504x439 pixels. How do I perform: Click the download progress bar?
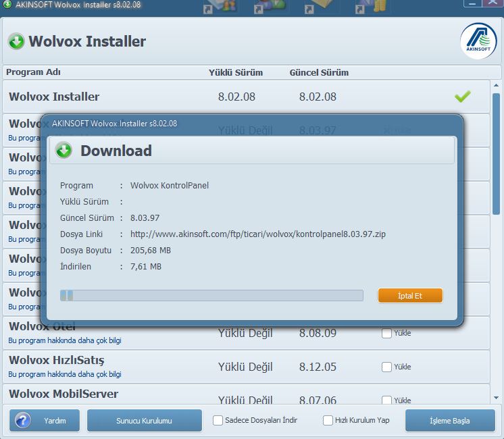[x=211, y=295]
